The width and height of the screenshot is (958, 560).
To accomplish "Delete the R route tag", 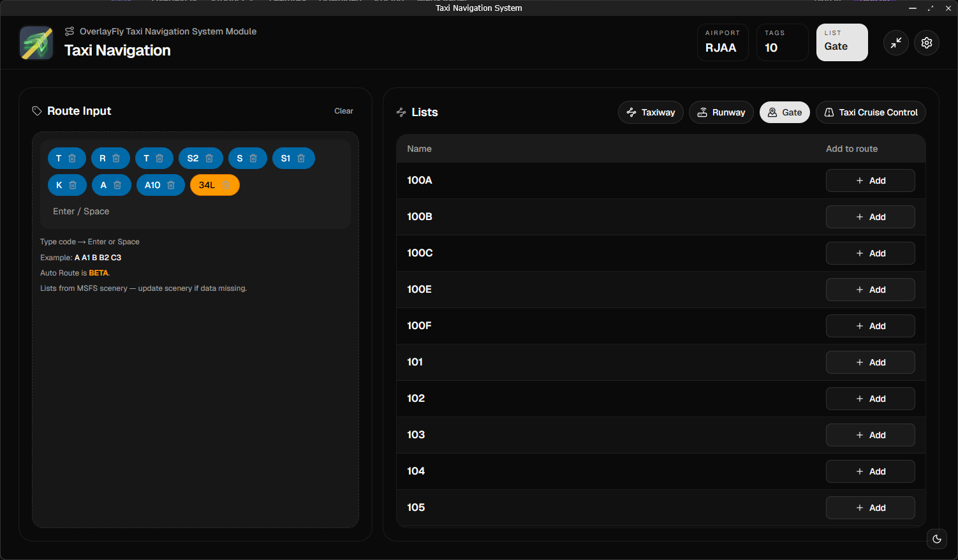I will (116, 158).
